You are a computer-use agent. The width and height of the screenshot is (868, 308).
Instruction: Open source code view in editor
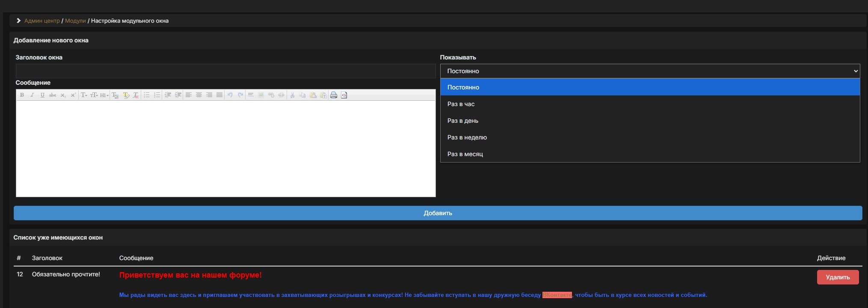[x=344, y=95]
